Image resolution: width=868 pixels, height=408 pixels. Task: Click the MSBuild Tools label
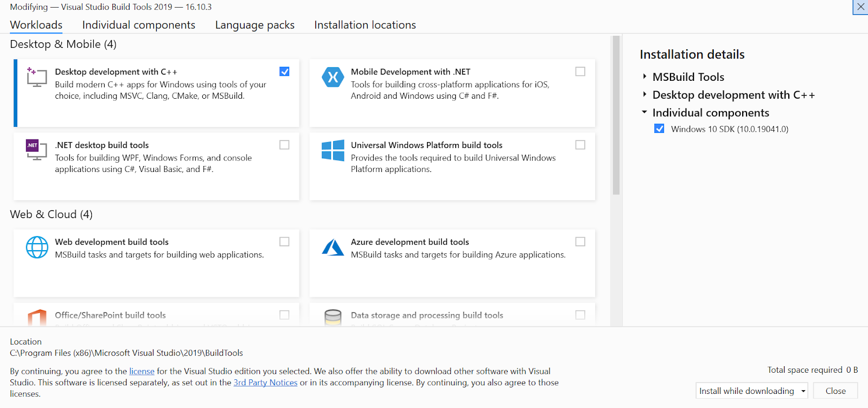point(688,76)
